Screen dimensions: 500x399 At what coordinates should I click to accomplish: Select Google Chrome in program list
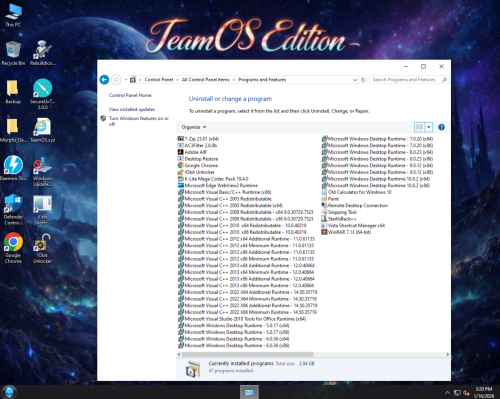point(198,165)
